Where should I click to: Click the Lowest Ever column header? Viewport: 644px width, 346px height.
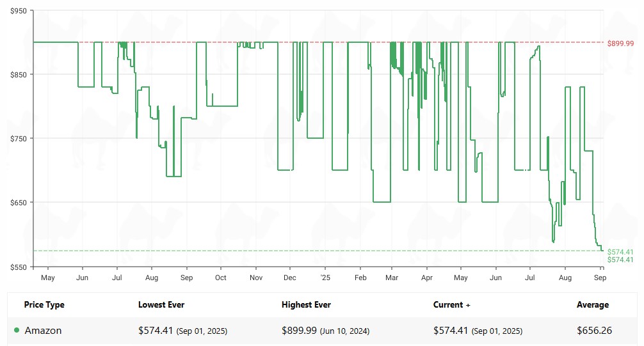point(161,305)
